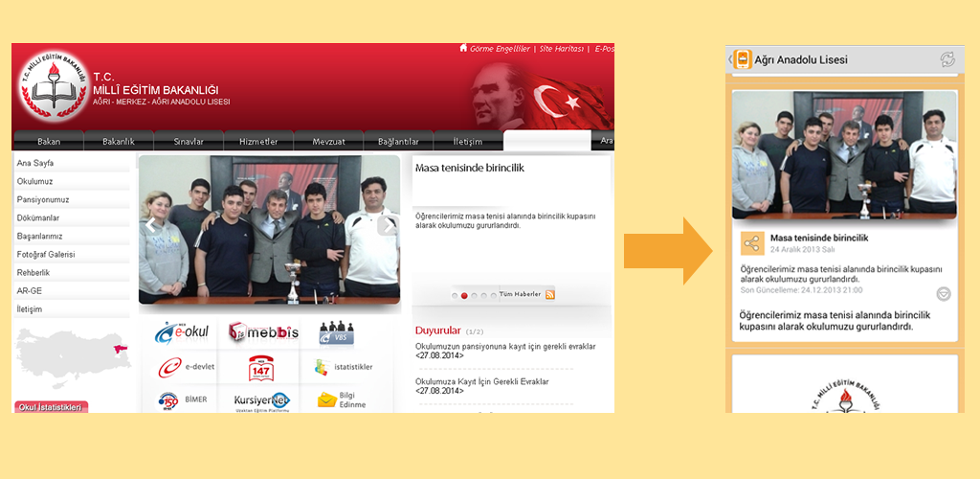Tap the orange app icon beside Ağrı Anadolu Lisesi

tap(743, 59)
